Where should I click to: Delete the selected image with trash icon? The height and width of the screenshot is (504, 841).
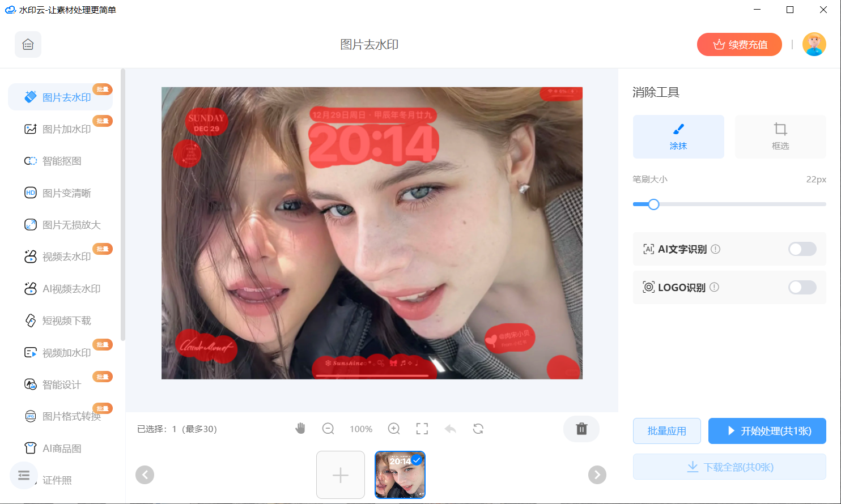[581, 429]
